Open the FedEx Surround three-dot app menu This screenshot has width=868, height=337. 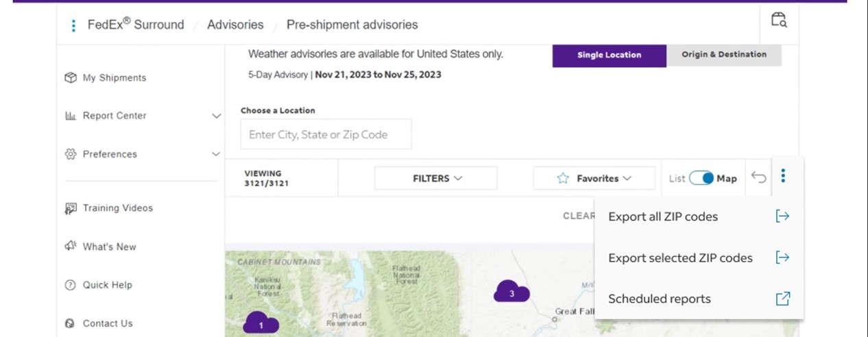point(73,25)
